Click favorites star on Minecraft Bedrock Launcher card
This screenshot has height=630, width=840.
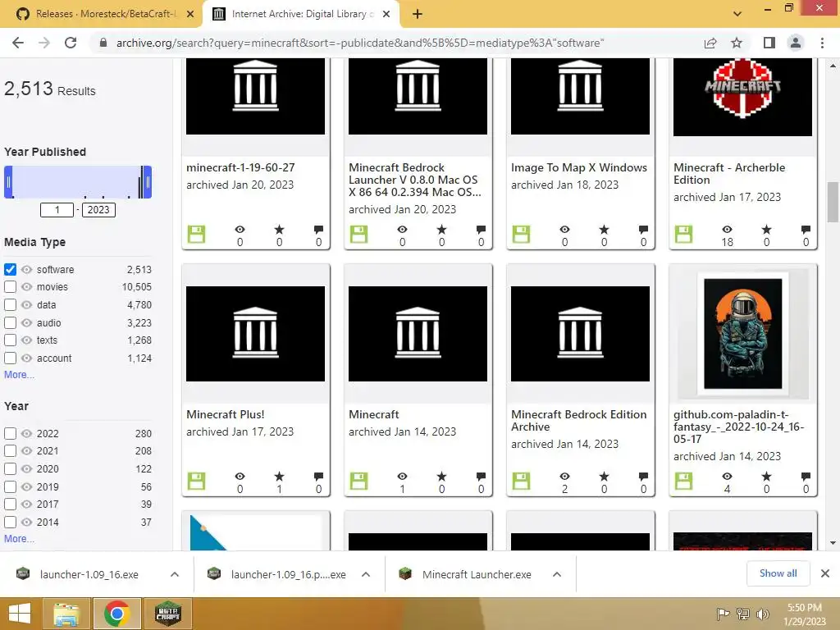pyautogui.click(x=441, y=230)
